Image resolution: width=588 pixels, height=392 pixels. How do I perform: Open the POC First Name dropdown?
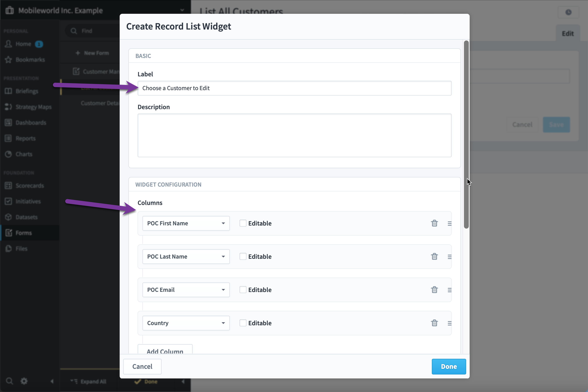[186, 223]
